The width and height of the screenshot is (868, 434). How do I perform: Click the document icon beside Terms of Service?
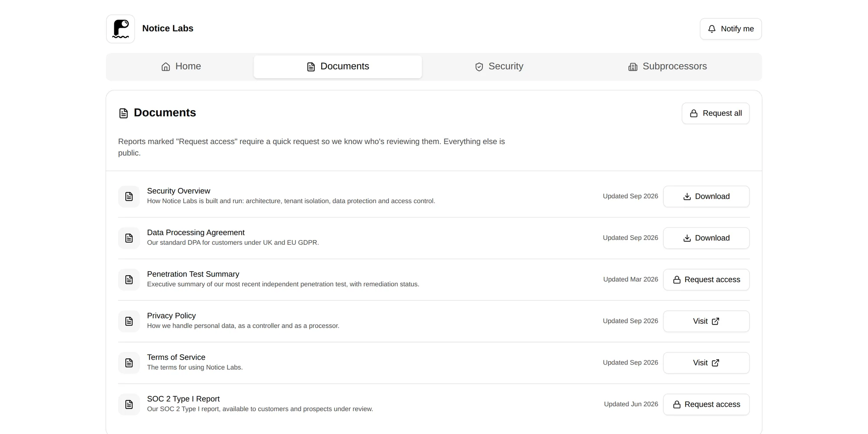pyautogui.click(x=129, y=363)
